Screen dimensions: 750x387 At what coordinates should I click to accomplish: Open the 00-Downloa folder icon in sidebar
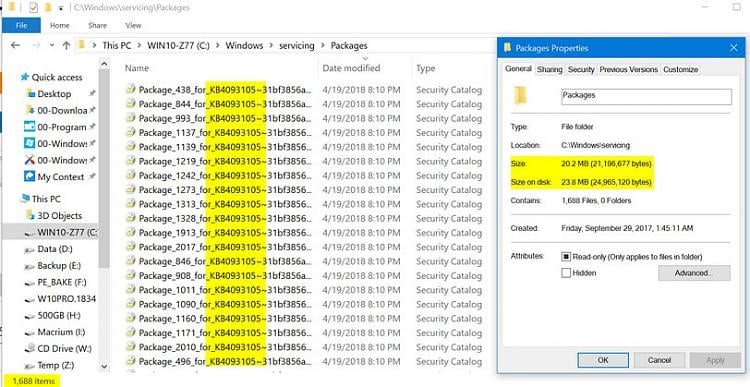coord(30,111)
